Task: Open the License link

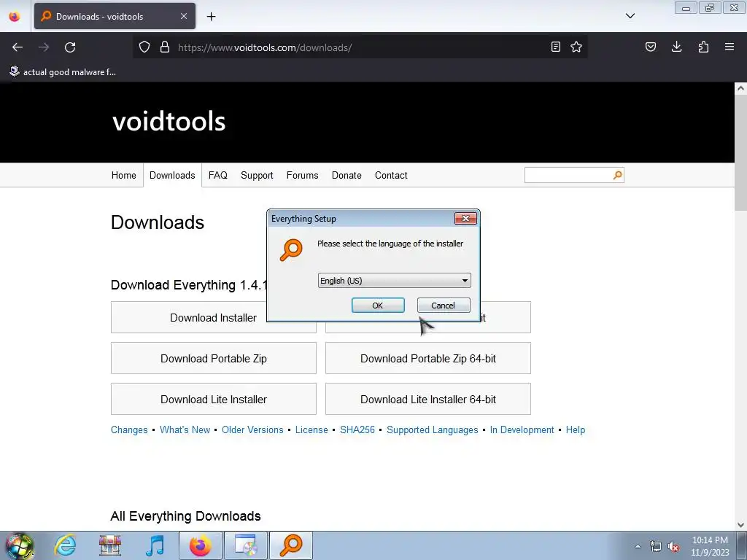Action: tap(311, 429)
